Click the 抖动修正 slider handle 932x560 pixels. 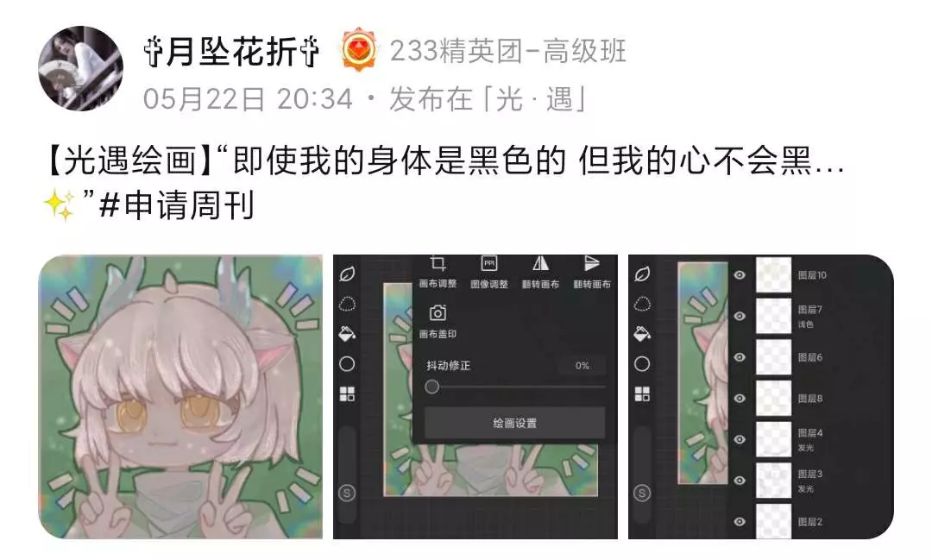pos(432,387)
